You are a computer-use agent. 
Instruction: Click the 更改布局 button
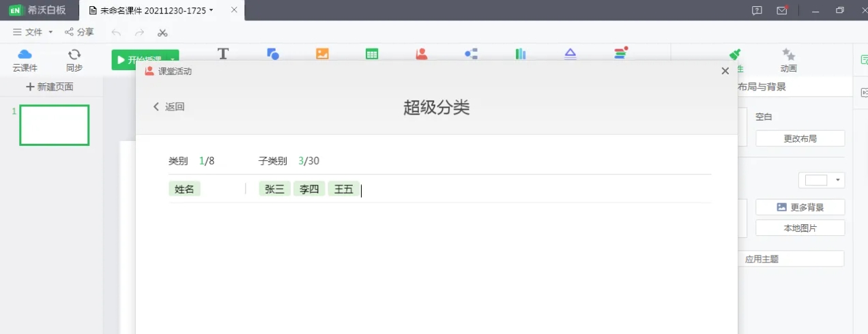(800, 138)
